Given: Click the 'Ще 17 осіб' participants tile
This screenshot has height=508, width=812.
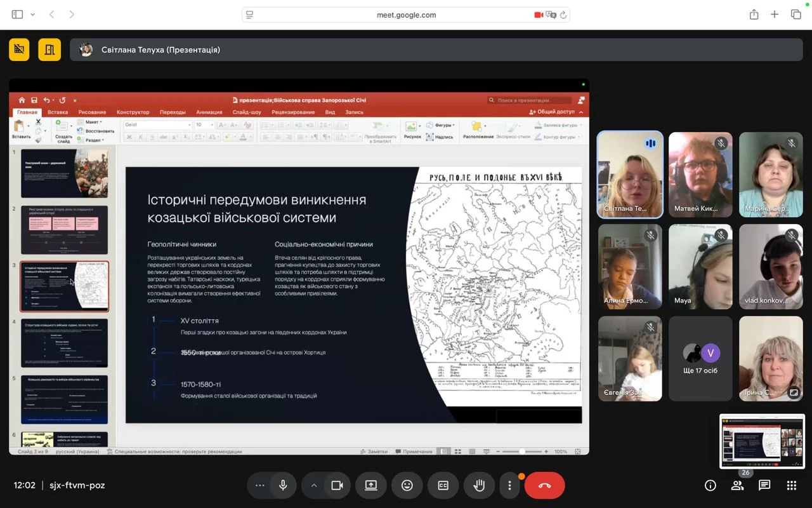Looking at the screenshot, I should point(700,359).
